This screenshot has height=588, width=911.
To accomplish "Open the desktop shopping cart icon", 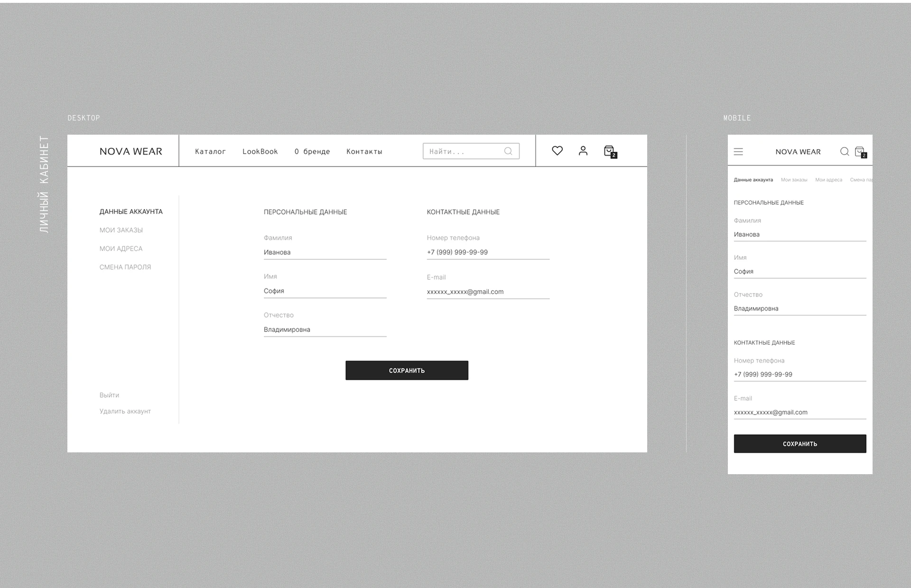I will 609,151.
